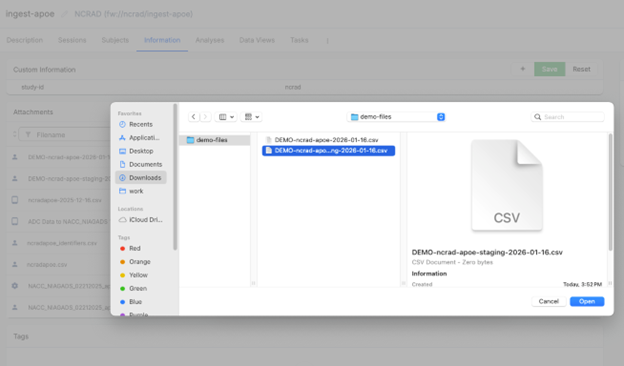The image size is (624, 366).
Task: Select iCloud Drive location
Action: click(x=140, y=220)
